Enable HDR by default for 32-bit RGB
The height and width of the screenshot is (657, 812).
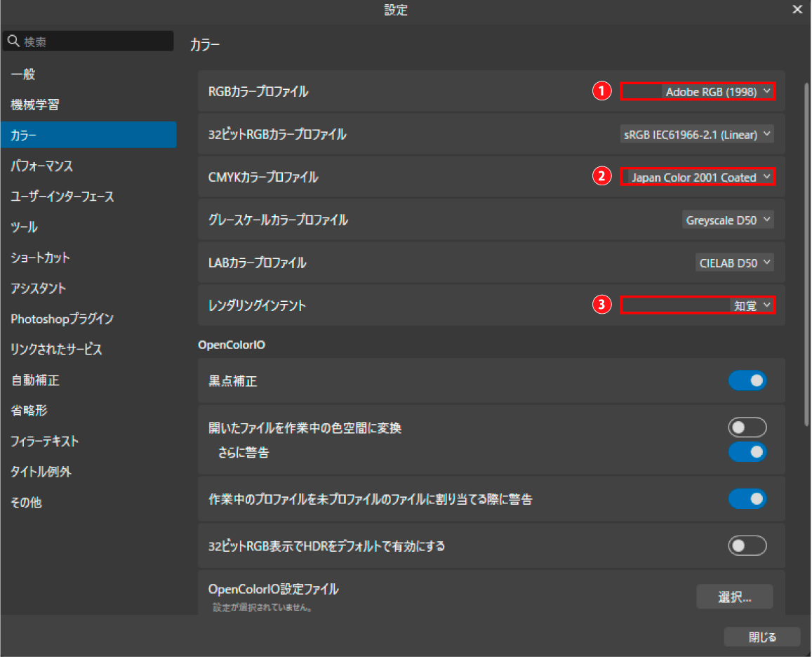coord(747,545)
